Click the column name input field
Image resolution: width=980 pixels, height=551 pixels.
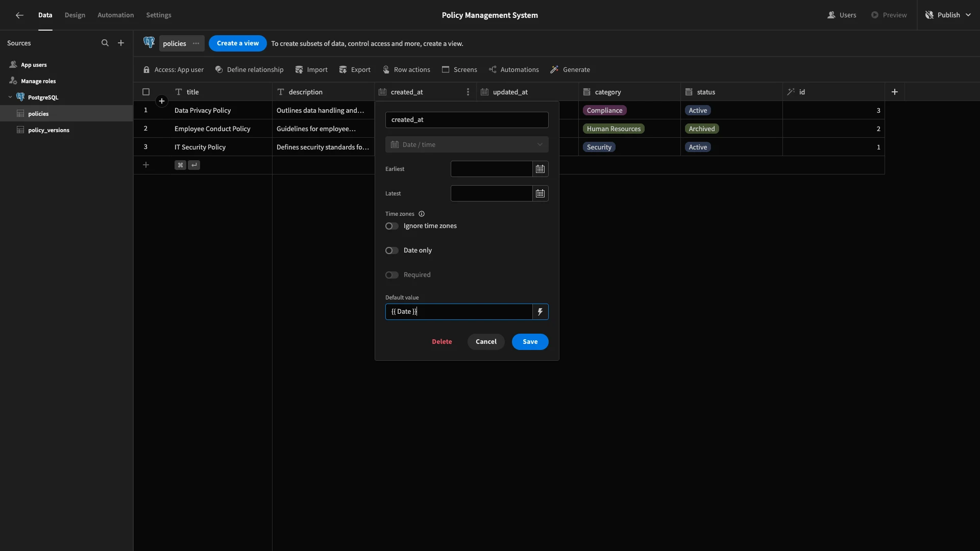tap(467, 120)
